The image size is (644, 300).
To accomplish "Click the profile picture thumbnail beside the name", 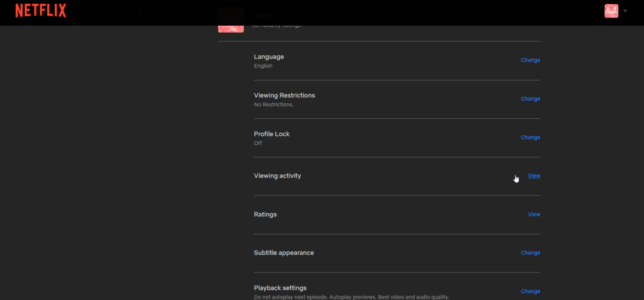I will (x=231, y=19).
